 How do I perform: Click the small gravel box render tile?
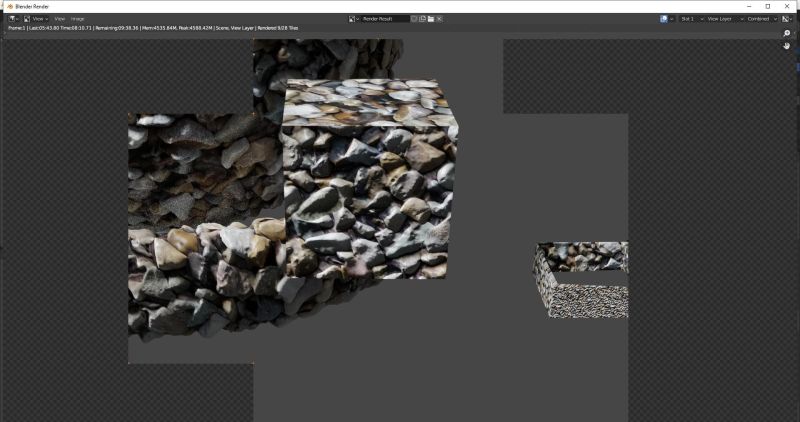pyautogui.click(x=582, y=280)
